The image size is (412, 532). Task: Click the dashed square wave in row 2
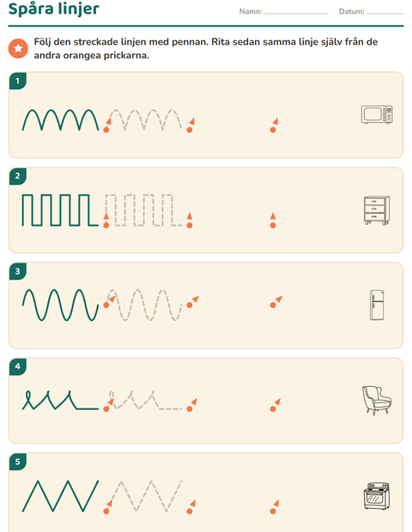pyautogui.click(x=144, y=210)
